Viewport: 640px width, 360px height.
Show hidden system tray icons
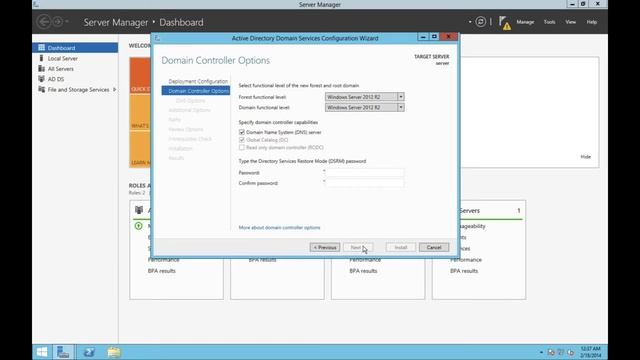point(541,352)
